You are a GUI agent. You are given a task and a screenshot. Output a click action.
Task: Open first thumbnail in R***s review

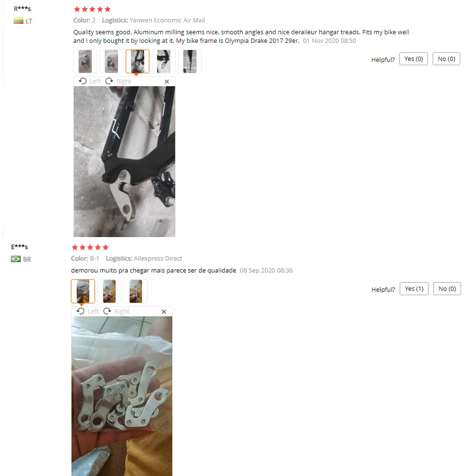coord(85,61)
